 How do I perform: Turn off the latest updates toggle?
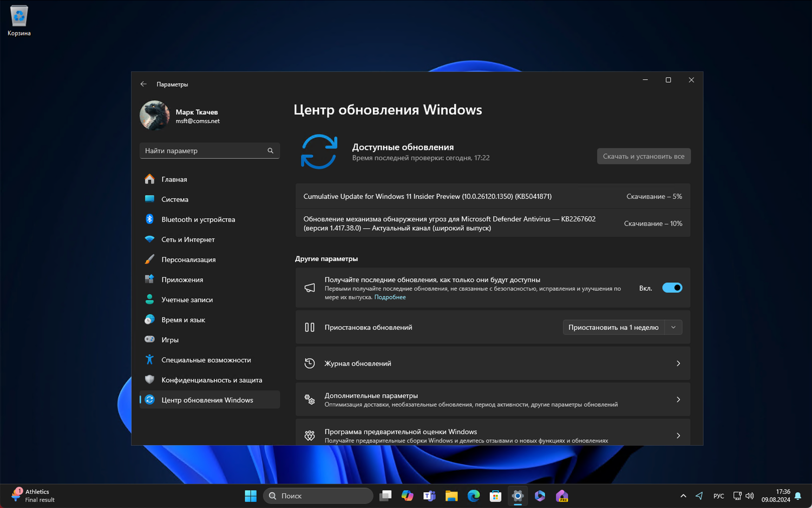672,288
